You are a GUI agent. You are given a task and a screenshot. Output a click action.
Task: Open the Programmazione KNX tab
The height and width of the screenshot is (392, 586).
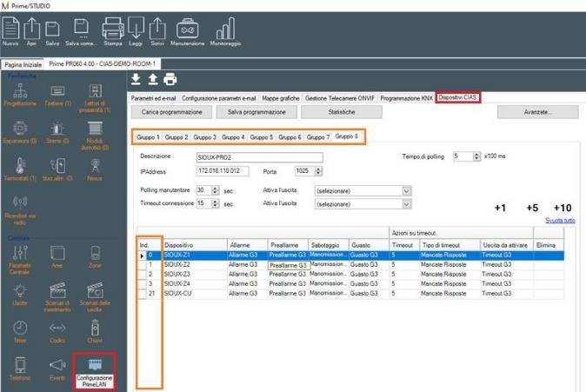coord(406,98)
